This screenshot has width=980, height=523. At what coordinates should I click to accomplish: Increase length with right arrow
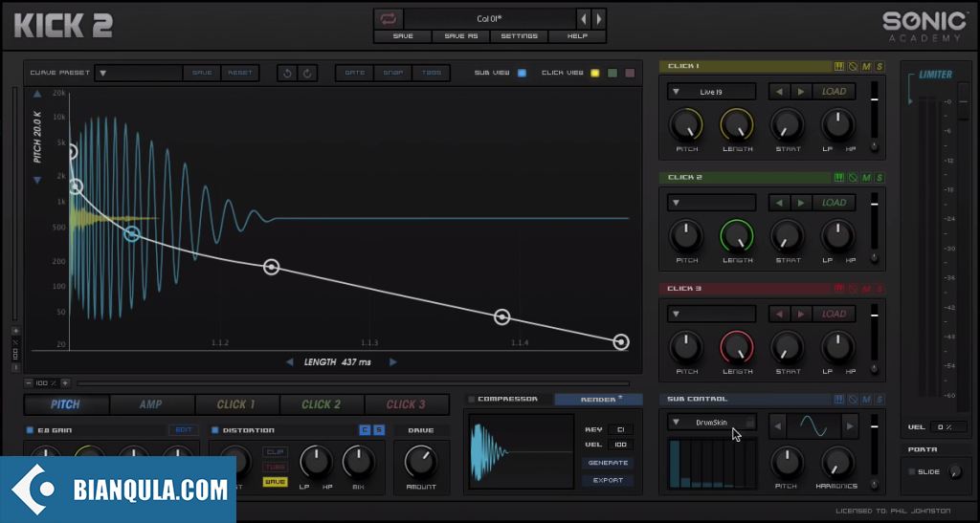click(392, 362)
